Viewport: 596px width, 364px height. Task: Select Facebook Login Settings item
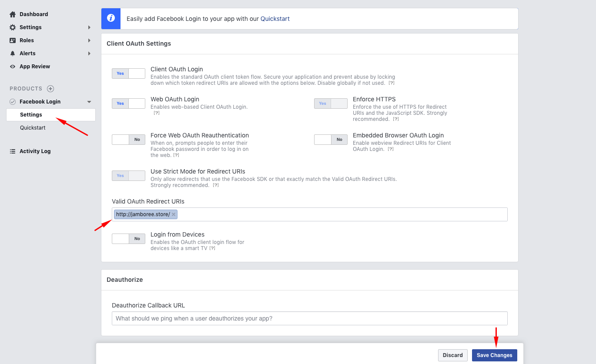coord(51,115)
